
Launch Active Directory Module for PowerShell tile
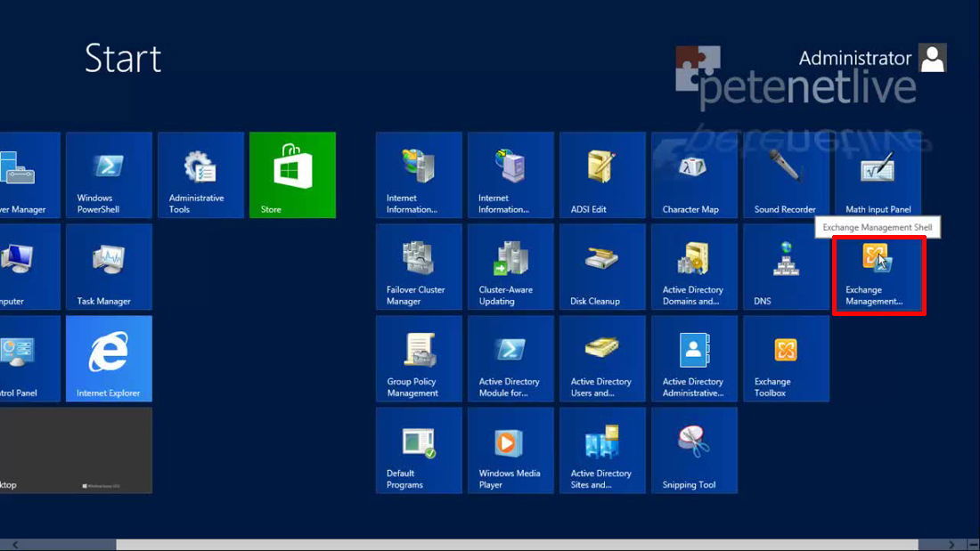point(510,359)
